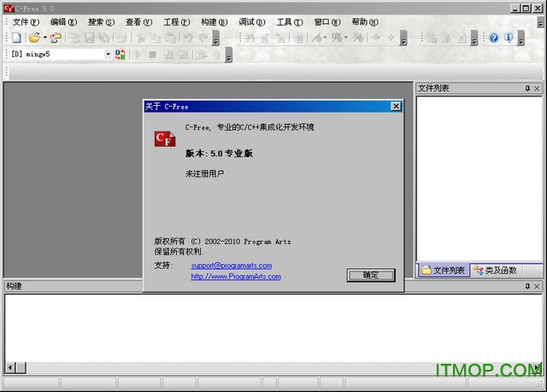This screenshot has height=392, width=547.
Task: Pin the 文件列表 panel
Action: point(527,89)
